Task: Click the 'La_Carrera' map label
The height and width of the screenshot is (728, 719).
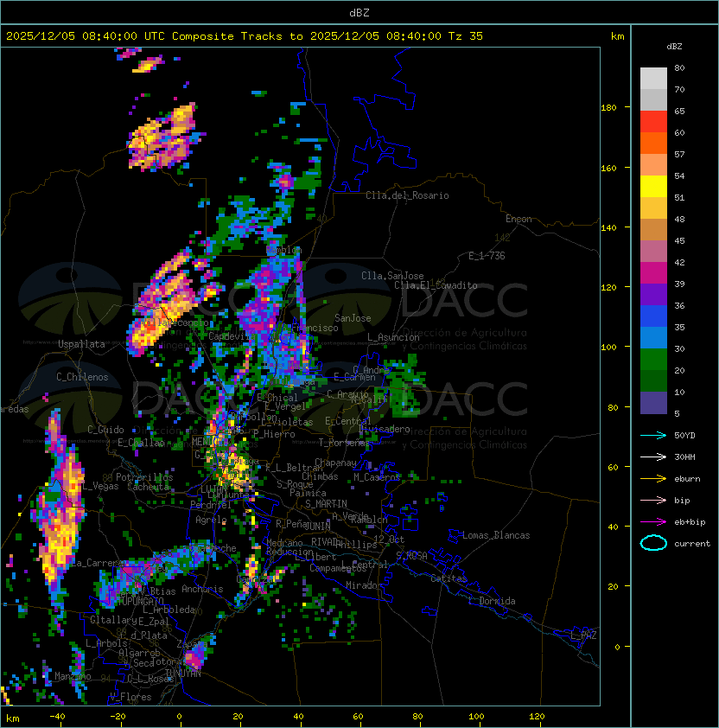Action: [96, 563]
